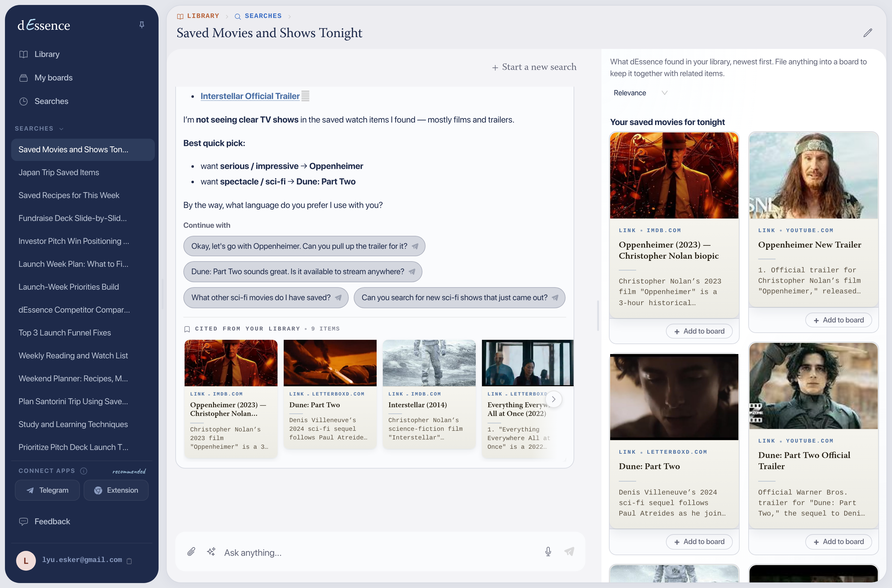892x588 pixels.
Task: Open Oppenheimer (2023) Christopher Nolan biopic card
Action: [x=674, y=225]
